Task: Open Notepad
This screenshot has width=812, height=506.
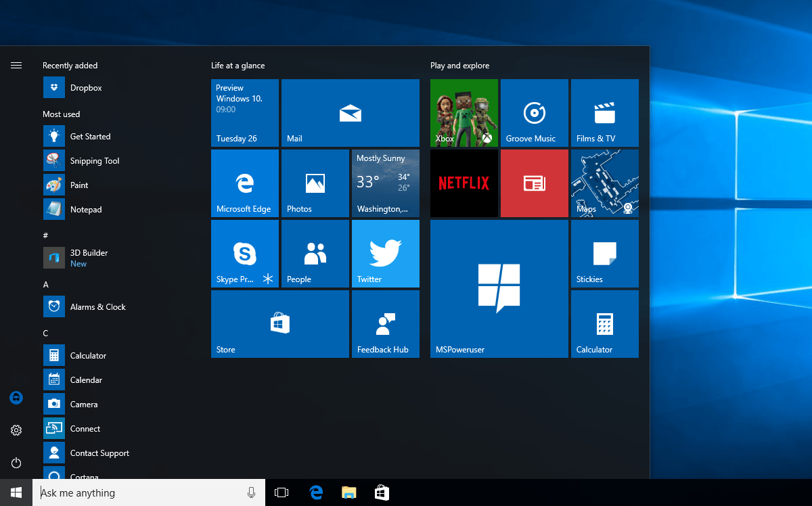Action: pos(85,209)
